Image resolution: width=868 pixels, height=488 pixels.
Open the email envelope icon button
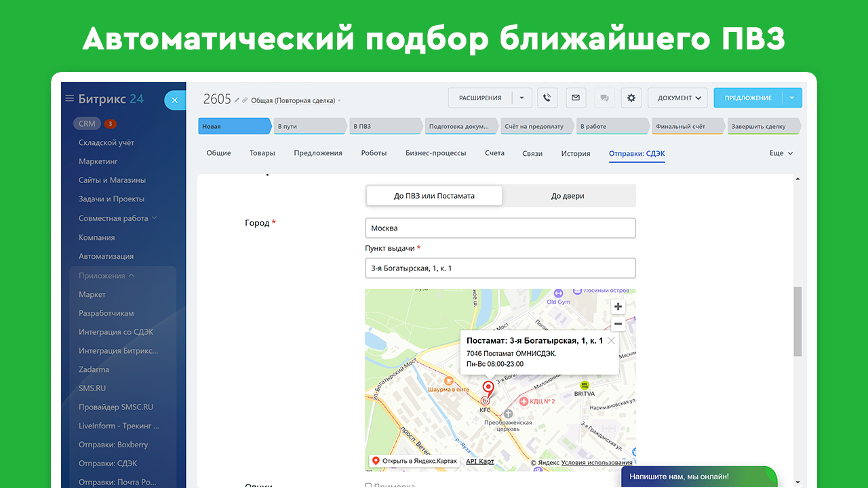576,98
